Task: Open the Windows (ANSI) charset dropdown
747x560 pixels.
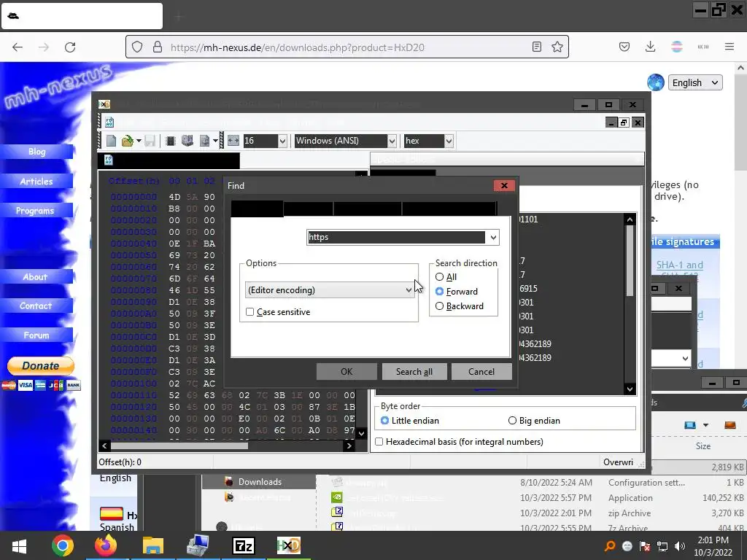Action: [392, 141]
